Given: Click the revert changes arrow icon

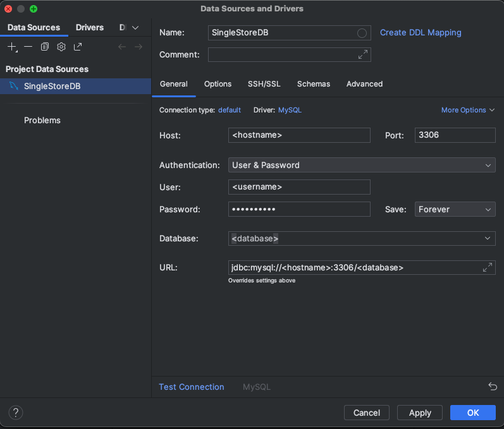Looking at the screenshot, I should click(x=492, y=387).
